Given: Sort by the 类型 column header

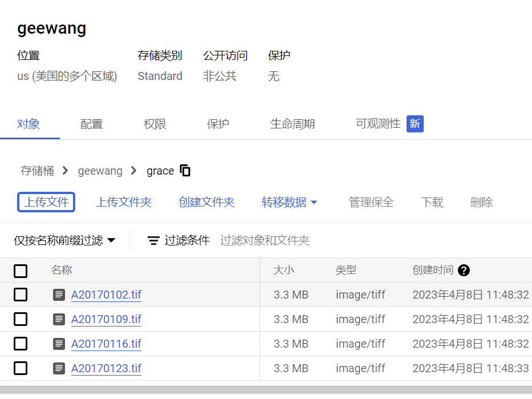Looking at the screenshot, I should point(346,270).
